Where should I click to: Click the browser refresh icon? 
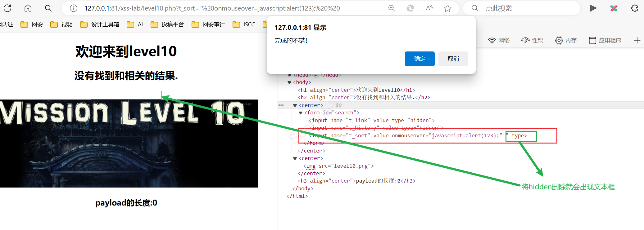(7, 8)
